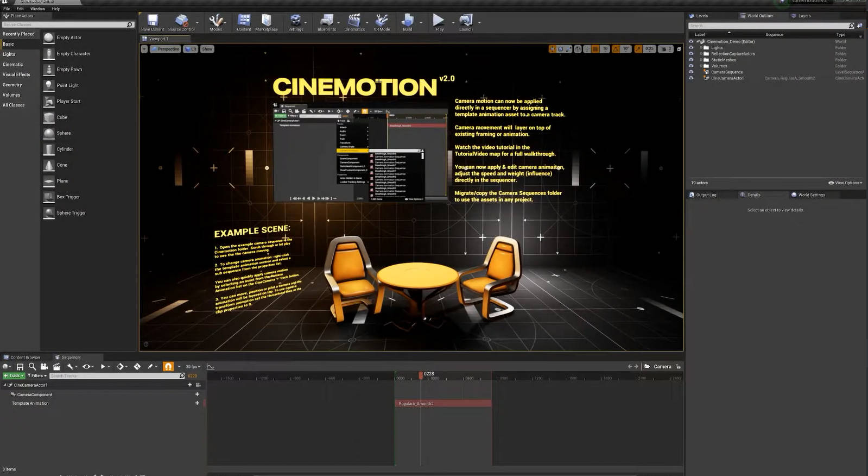Viewport: 868px width, 476px height.
Task: Select the Cinematic category in Place Actors
Action: tap(13, 64)
